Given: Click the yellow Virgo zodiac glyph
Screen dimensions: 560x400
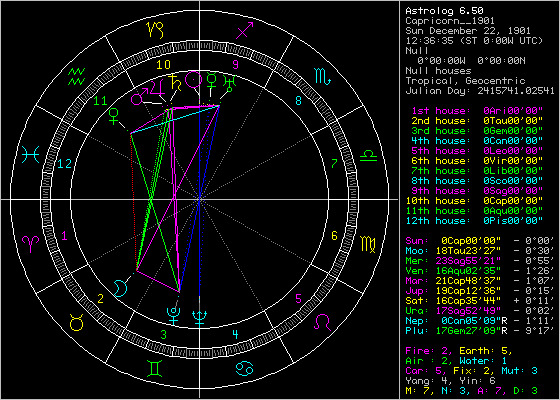Looking at the screenshot, I should click(368, 245).
